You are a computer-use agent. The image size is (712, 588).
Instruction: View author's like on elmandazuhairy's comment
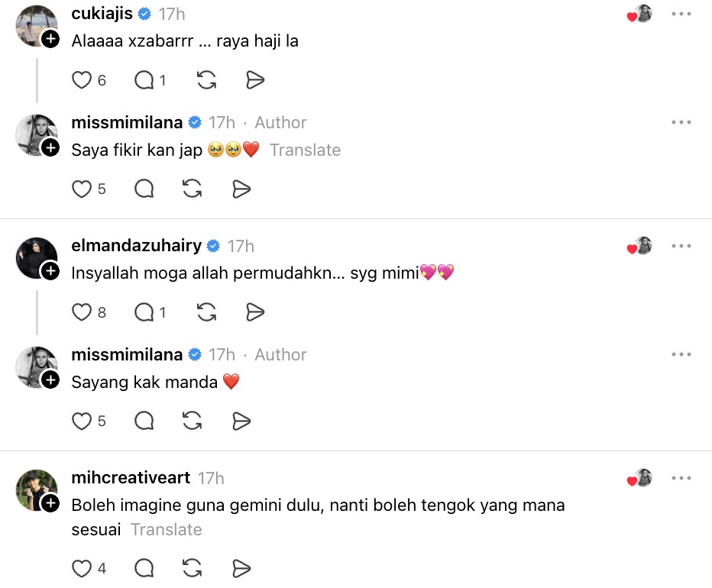click(x=639, y=246)
